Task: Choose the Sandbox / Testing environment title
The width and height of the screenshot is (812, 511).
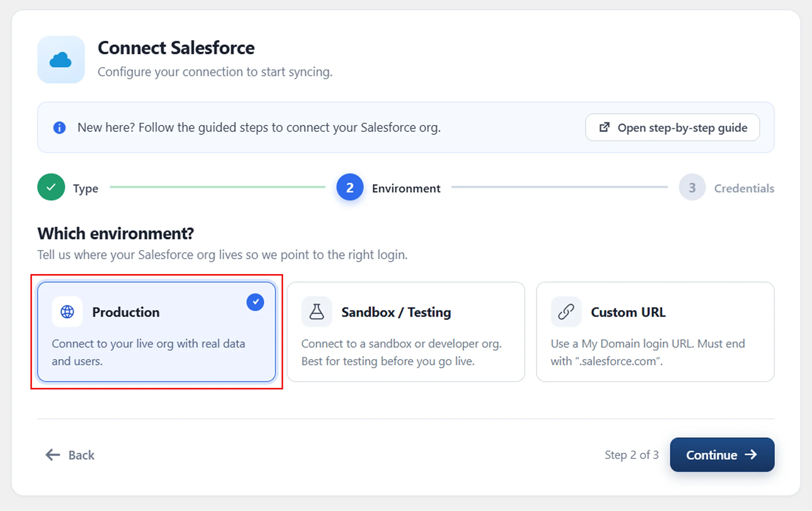Action: tap(396, 312)
